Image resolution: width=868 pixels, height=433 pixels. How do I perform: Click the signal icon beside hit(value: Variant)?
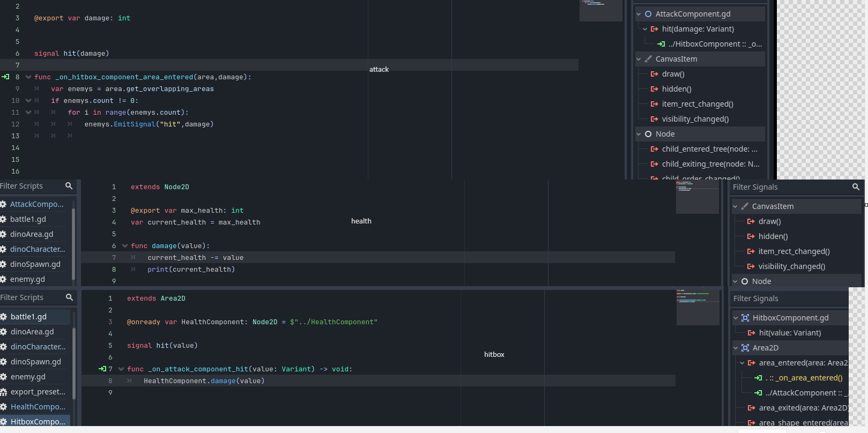pos(752,333)
